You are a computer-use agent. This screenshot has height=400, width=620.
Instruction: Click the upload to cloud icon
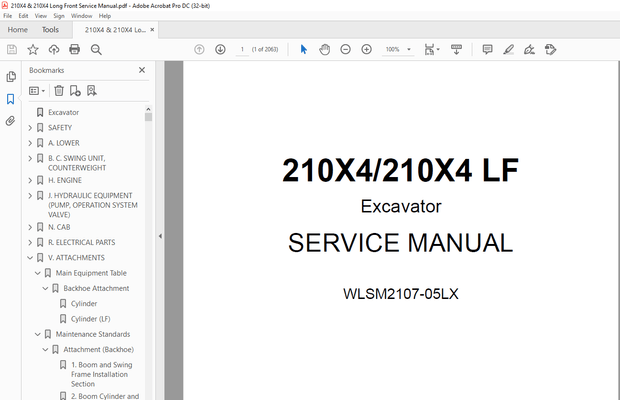(x=54, y=49)
